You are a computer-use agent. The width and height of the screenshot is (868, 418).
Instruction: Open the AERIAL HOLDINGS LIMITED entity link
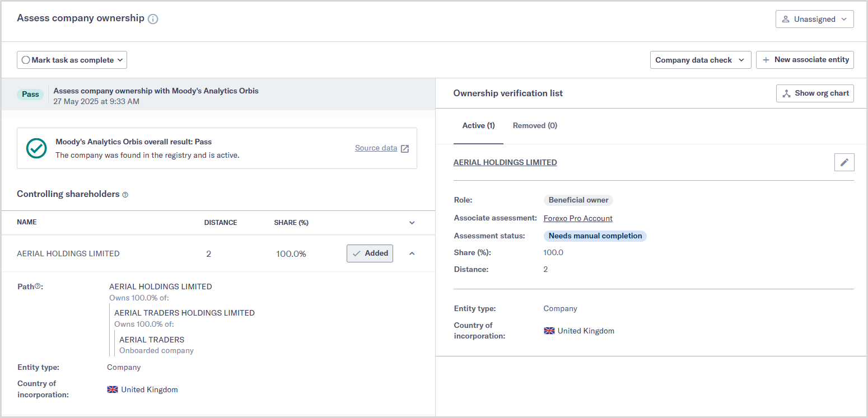(505, 162)
